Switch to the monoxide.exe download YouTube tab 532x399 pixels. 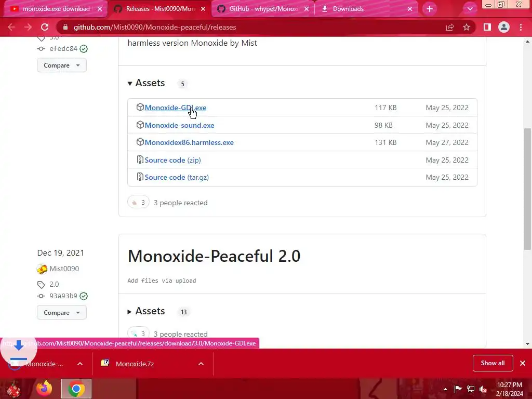55,9
